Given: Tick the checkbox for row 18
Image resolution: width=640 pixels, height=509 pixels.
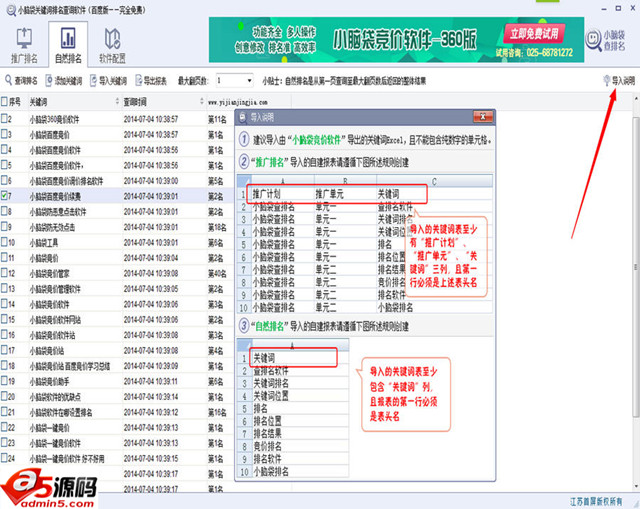Looking at the screenshot, I should pyautogui.click(x=4, y=366).
